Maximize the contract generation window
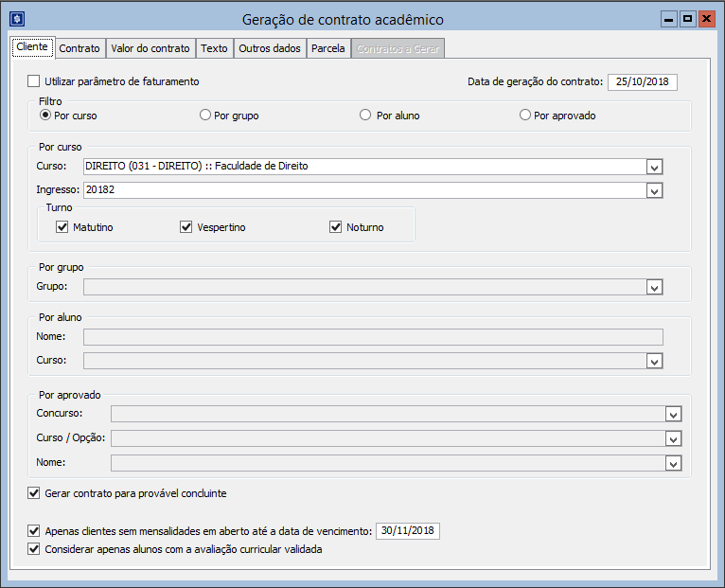The width and height of the screenshot is (725, 588). tap(688, 19)
